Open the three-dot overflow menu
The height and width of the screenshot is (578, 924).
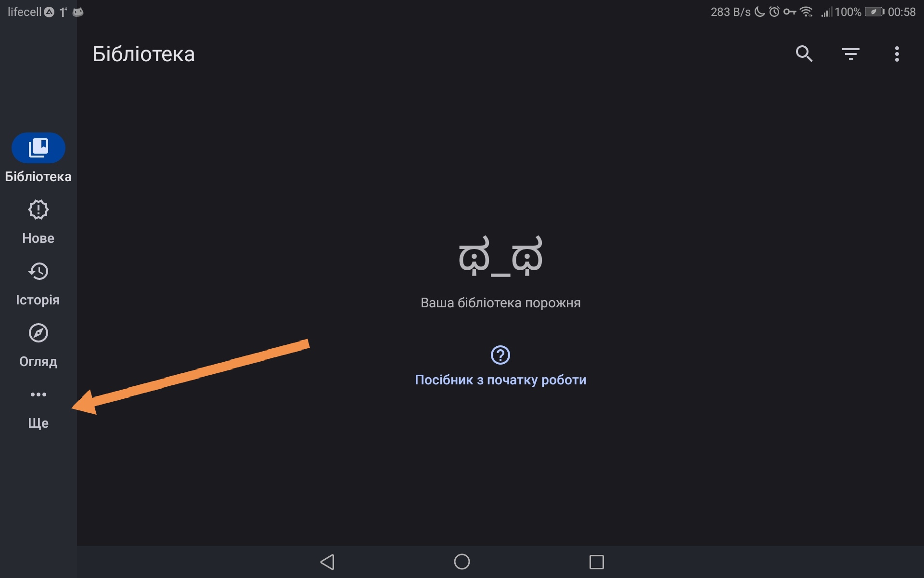tap(897, 54)
